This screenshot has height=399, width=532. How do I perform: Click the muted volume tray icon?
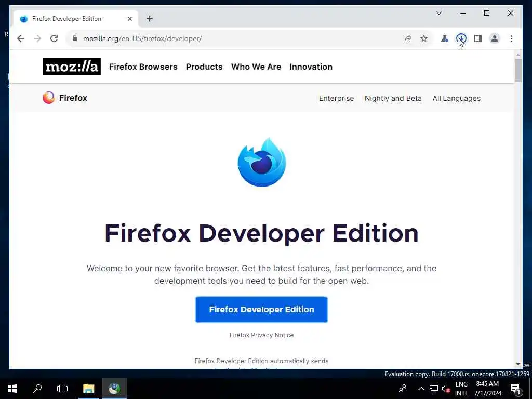pos(446,389)
